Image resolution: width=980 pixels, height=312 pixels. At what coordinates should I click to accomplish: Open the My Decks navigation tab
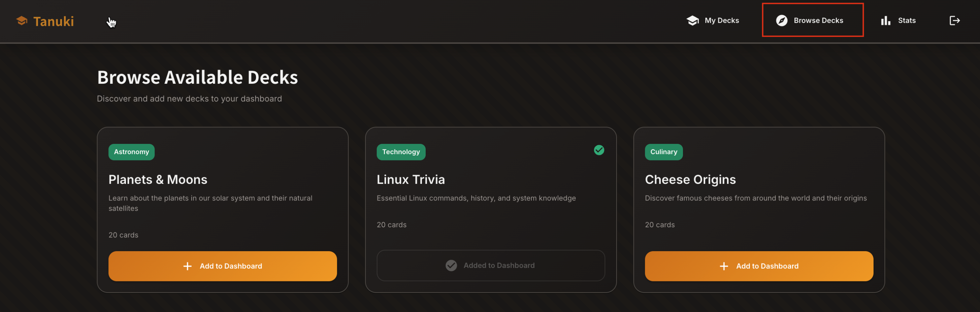click(x=721, y=21)
